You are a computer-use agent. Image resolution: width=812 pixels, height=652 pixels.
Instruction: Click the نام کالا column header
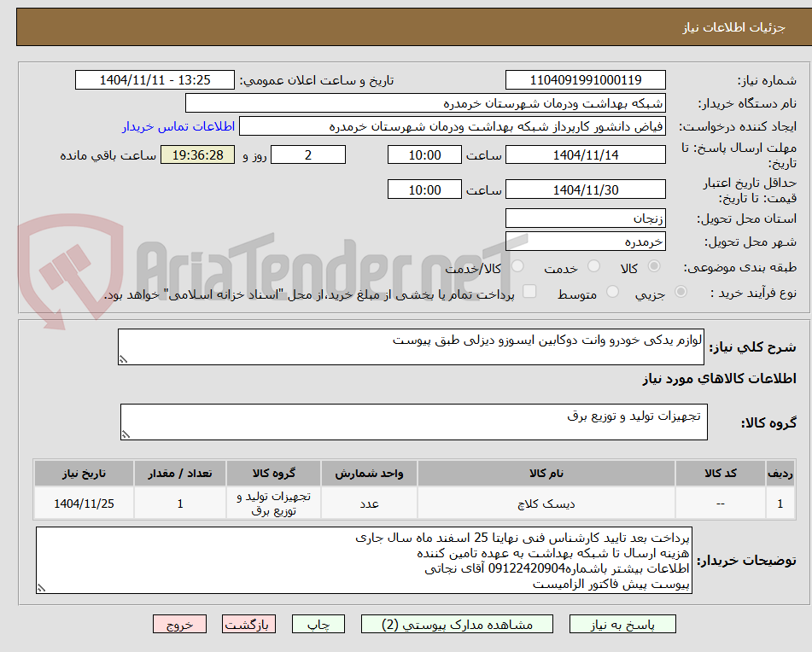click(x=546, y=473)
